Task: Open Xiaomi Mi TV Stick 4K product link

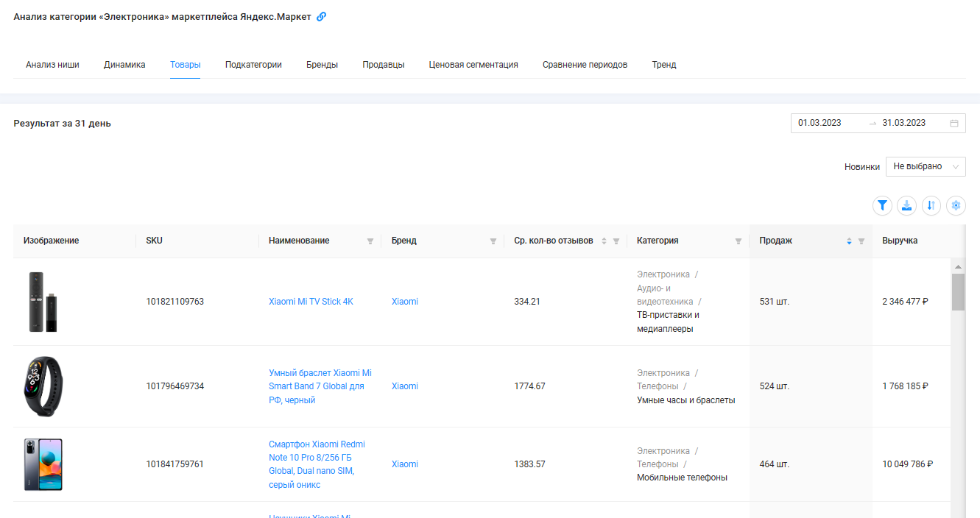Action: [x=311, y=302]
